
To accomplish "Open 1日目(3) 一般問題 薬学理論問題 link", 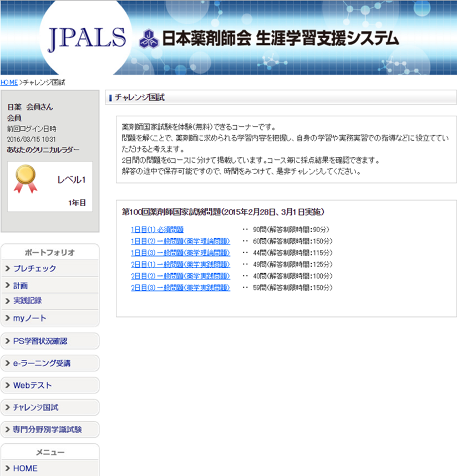I will click(x=180, y=253).
